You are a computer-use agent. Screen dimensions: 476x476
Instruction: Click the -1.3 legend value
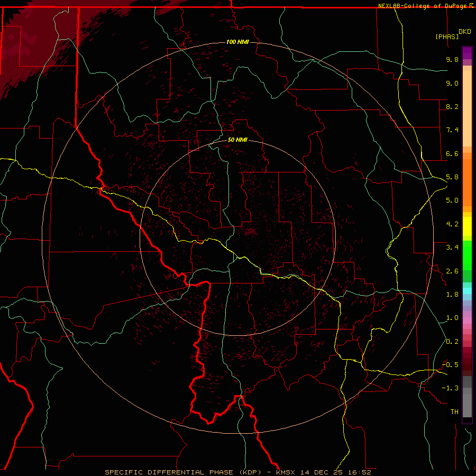click(450, 388)
